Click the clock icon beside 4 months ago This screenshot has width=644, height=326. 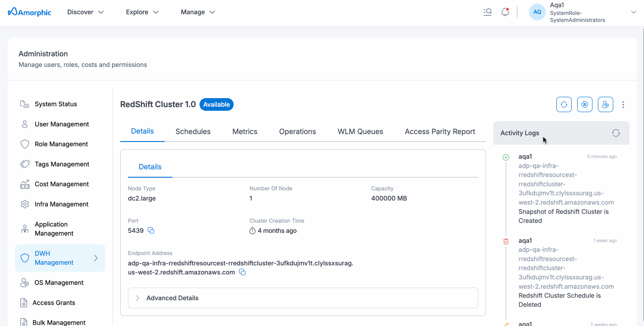[253, 231]
